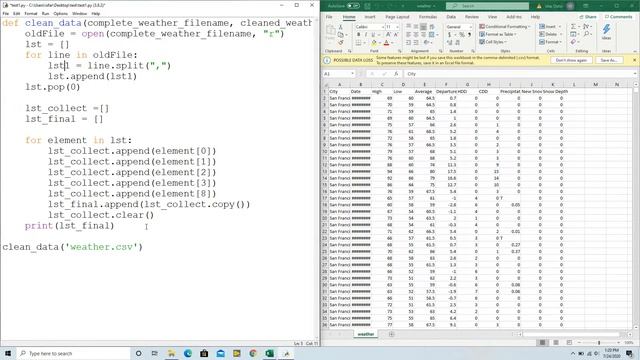Viewport: 640px width, 360px height.
Task: Click the Copy icon in Clipboard group
Action: pos(341,35)
